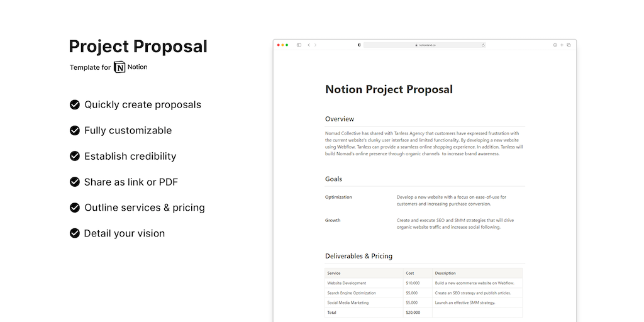
Task: Select the Overview section heading
Action: (340, 119)
